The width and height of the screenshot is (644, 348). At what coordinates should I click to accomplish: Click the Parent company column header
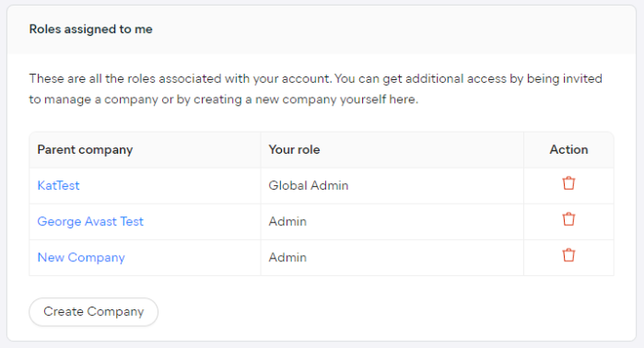pyautogui.click(x=85, y=150)
